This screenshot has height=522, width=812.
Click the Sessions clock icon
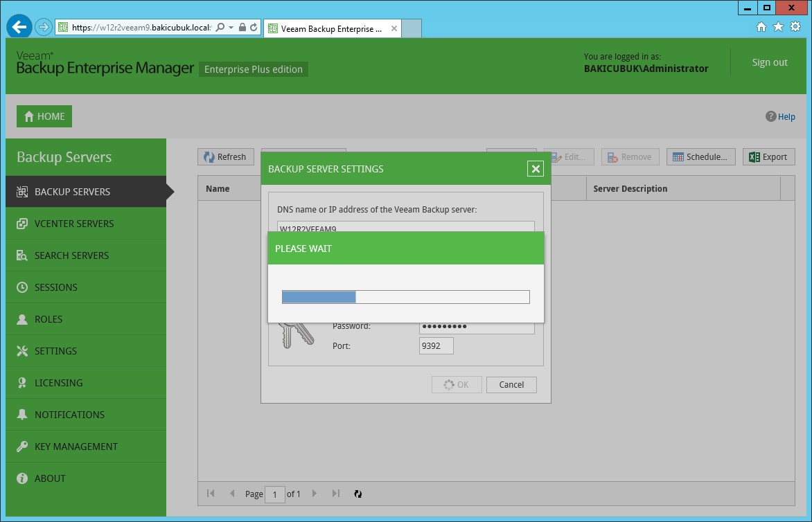point(21,287)
